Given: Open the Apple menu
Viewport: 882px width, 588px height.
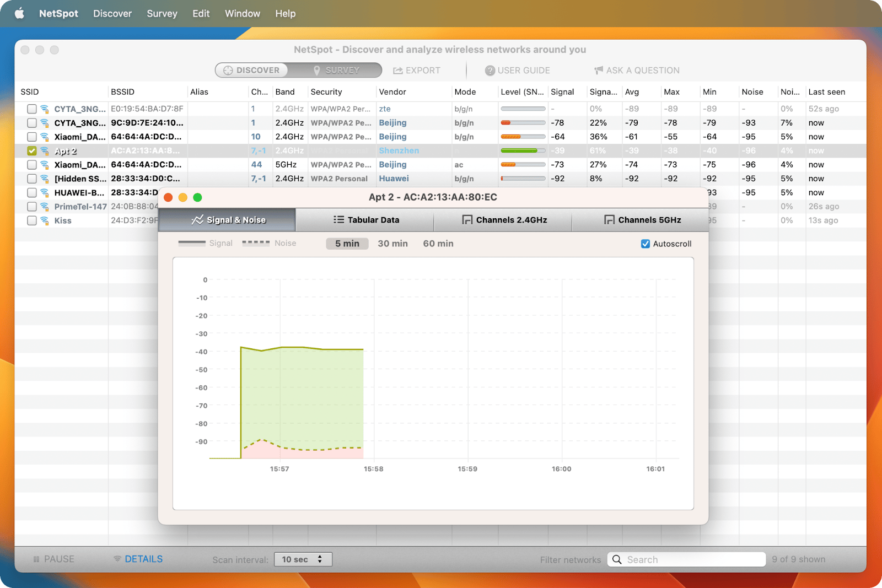Looking at the screenshot, I should pos(20,13).
